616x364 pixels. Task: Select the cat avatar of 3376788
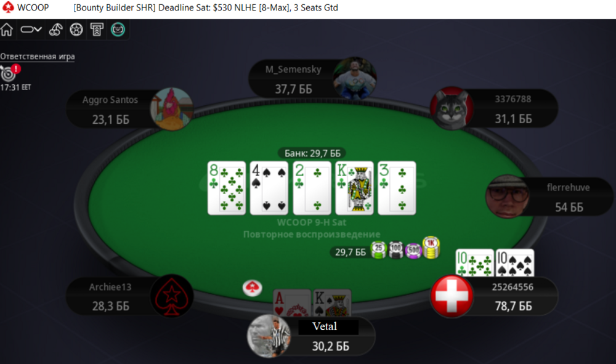pyautogui.click(x=452, y=108)
